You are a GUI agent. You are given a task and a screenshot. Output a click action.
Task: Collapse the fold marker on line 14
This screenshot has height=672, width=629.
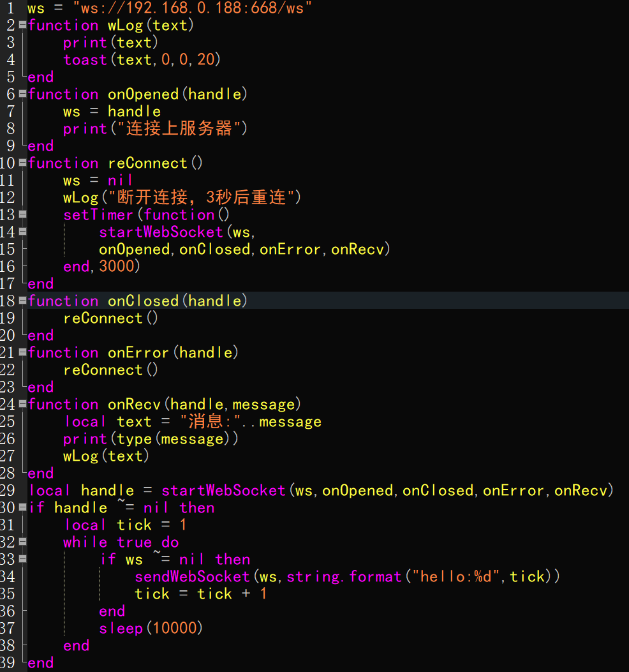(23, 232)
